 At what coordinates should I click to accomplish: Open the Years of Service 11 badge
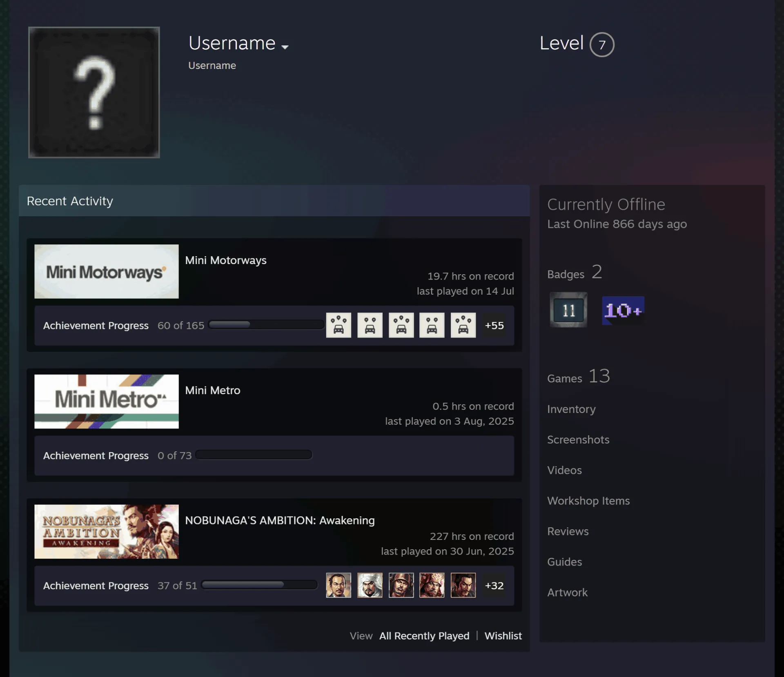568,310
